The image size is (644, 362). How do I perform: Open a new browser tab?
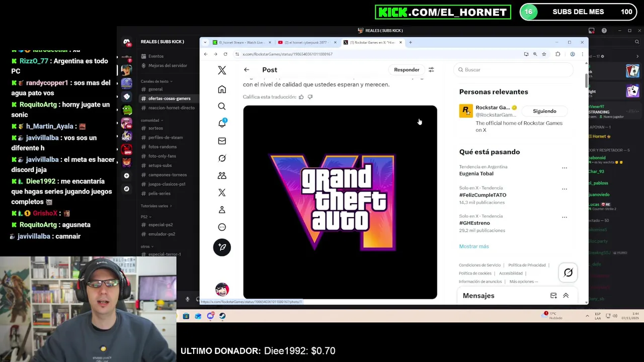pos(410,43)
